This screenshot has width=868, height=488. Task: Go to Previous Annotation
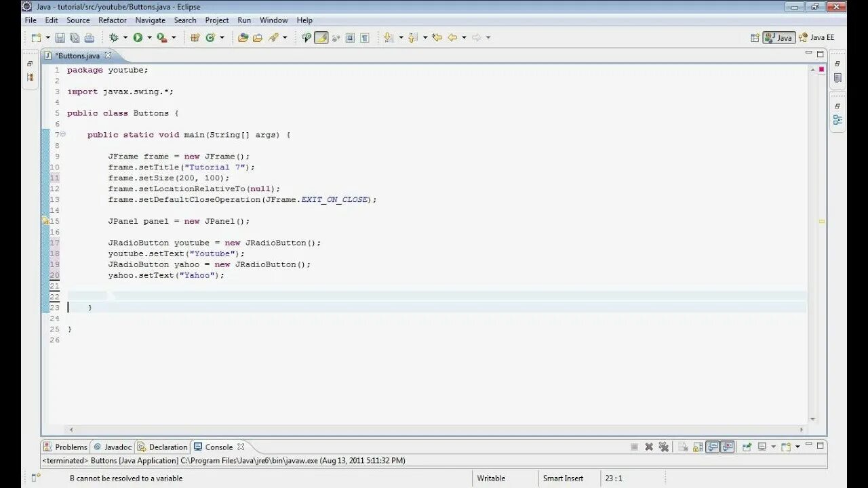click(x=413, y=38)
